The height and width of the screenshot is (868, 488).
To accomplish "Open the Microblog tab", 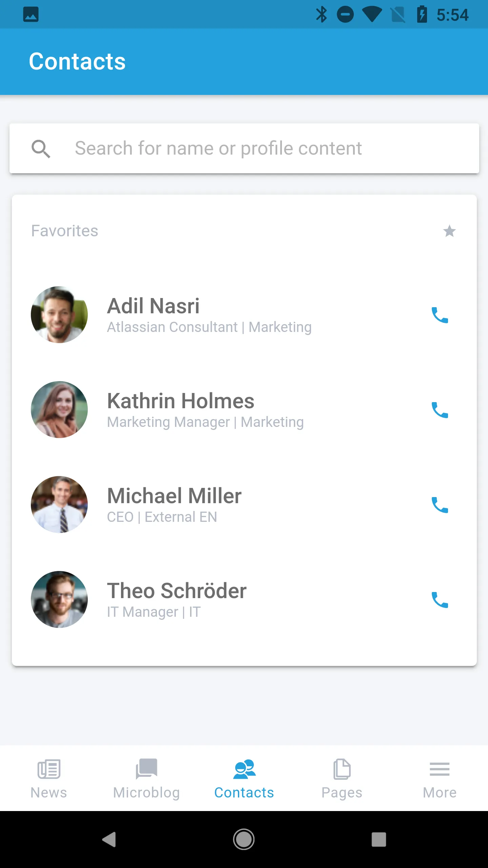I will pyautogui.click(x=146, y=778).
